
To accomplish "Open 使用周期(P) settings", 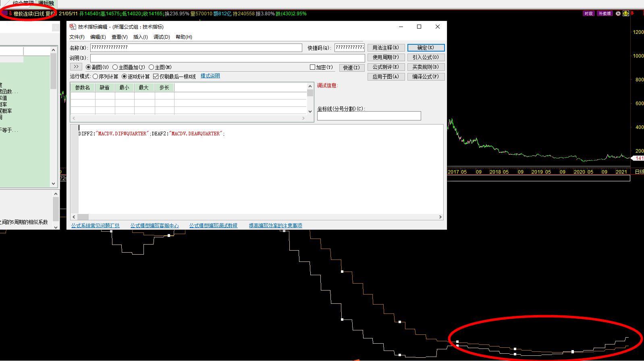I will 386,57.
